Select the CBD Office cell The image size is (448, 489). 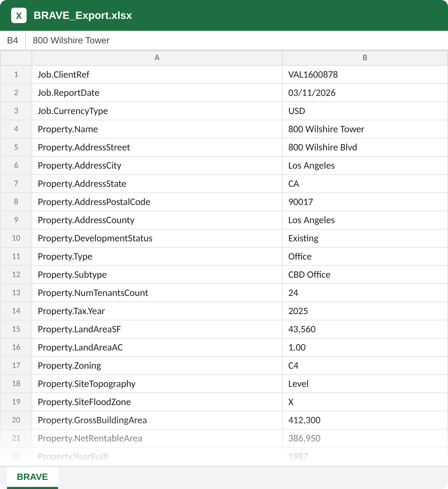pyautogui.click(x=365, y=275)
